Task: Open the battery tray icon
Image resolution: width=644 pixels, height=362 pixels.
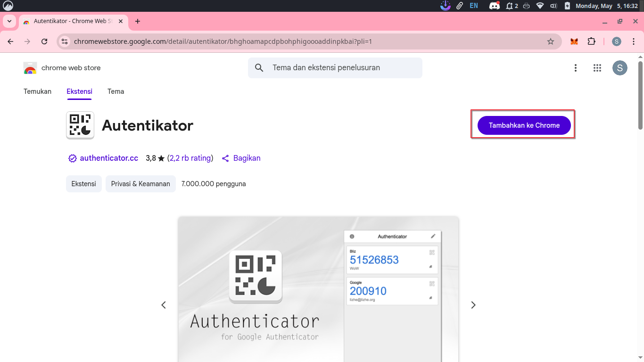Action: [x=567, y=6]
